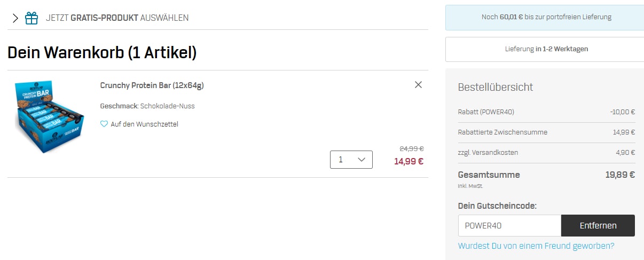Expand the free product chevron arrow

(15, 18)
